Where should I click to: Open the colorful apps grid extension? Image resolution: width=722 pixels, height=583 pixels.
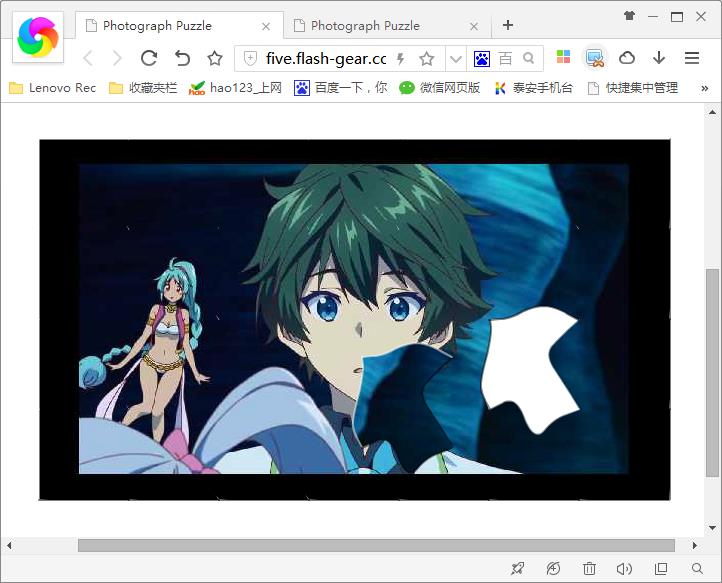click(563, 57)
